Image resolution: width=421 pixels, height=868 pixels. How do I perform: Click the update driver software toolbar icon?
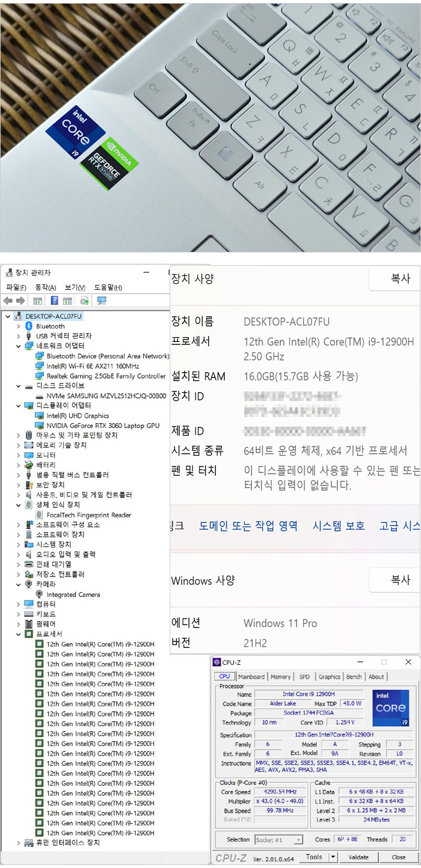(x=84, y=301)
